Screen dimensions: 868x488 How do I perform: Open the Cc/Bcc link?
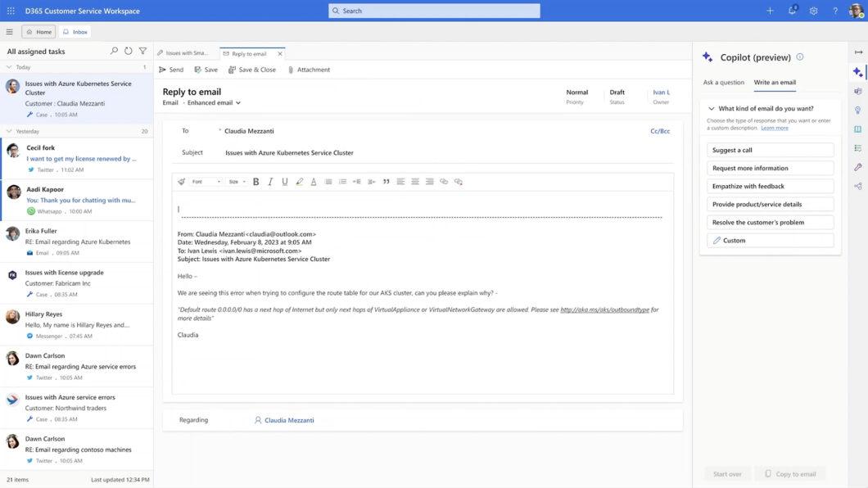[660, 131]
